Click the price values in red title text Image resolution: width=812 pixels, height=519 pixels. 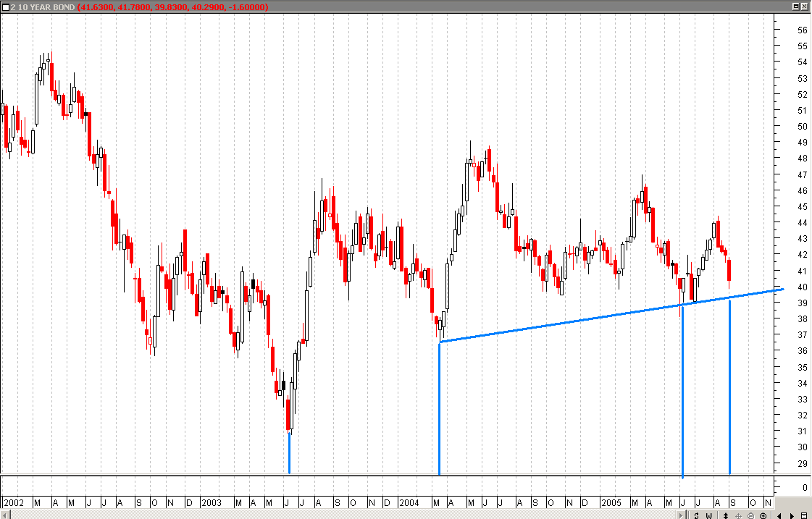[x=173, y=7]
